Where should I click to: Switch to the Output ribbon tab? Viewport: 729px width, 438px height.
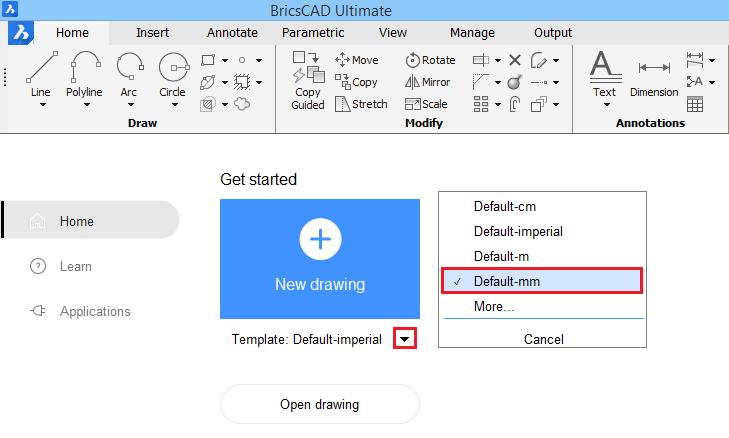(x=553, y=33)
